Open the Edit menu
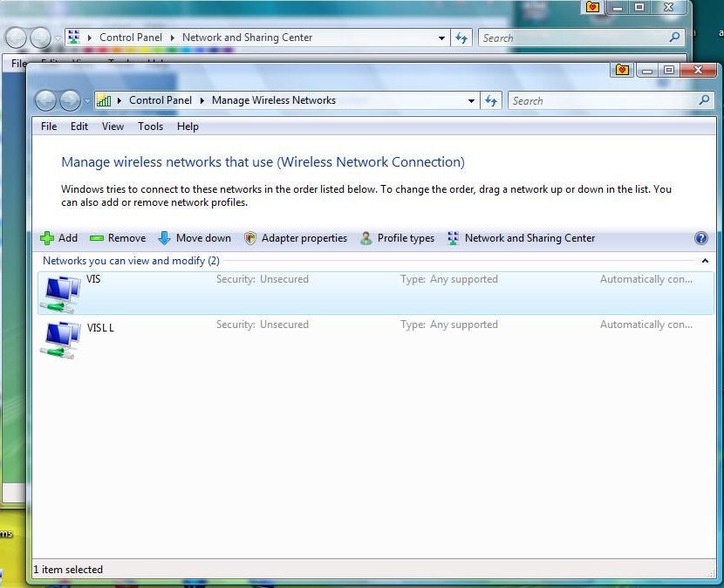724x588 pixels. (79, 126)
